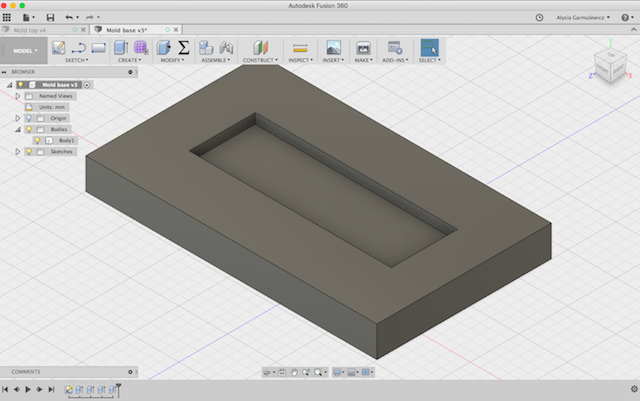Click the Insert image icon

coord(333,48)
